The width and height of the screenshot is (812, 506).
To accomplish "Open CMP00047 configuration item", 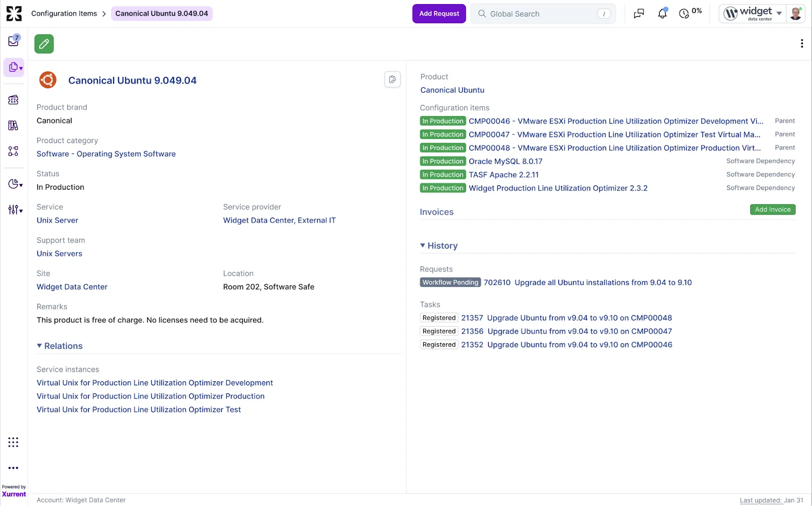I will tap(615, 134).
